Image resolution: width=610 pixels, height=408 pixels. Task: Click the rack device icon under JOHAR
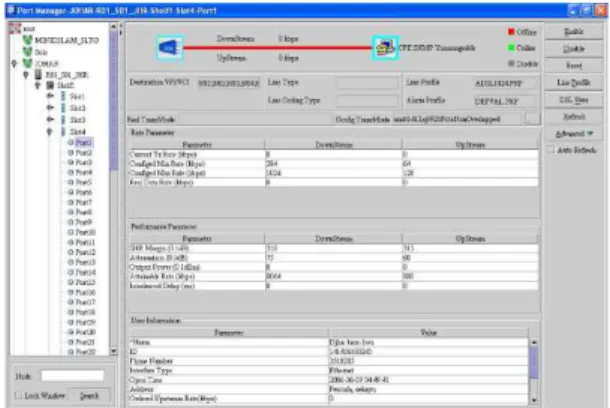click(39, 74)
